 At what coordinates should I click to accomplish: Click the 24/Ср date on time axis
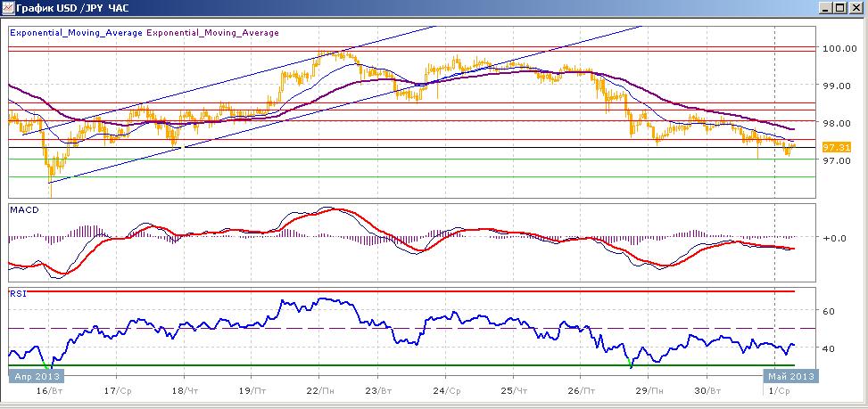click(x=447, y=391)
